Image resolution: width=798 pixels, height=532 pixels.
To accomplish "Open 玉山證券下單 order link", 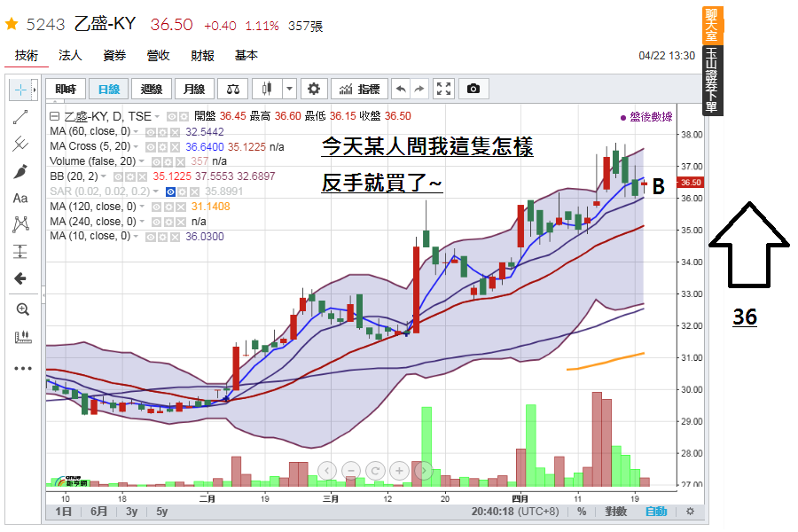I will (711, 81).
